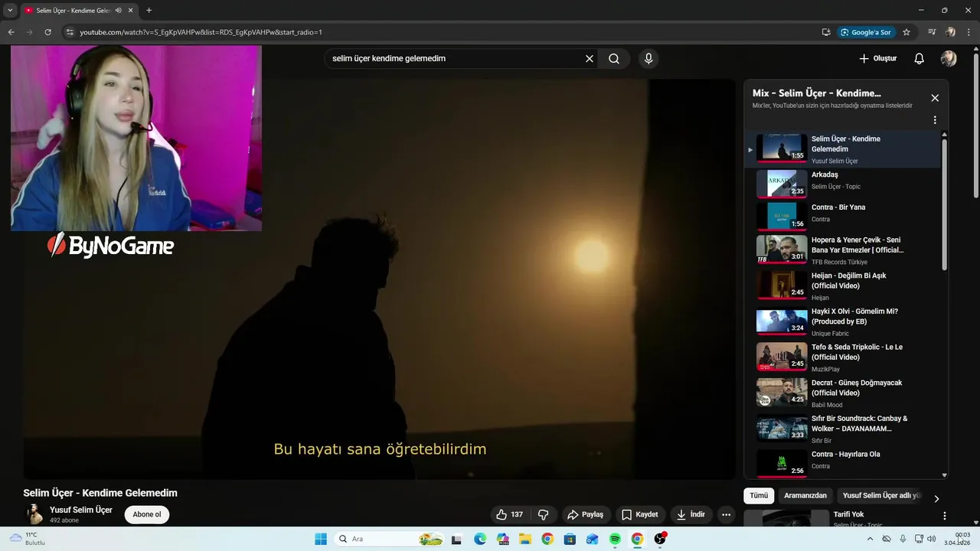Go back in browser history

pos(11,32)
